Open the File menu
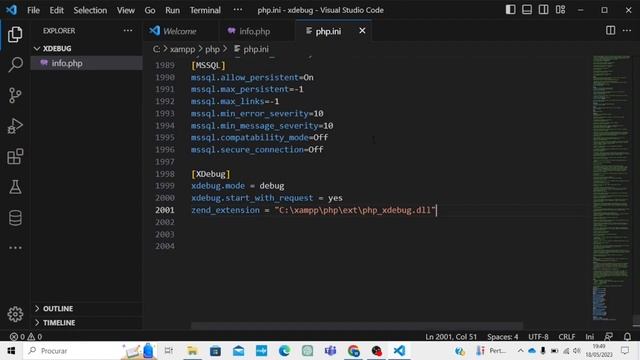The height and width of the screenshot is (360, 640). tap(33, 10)
